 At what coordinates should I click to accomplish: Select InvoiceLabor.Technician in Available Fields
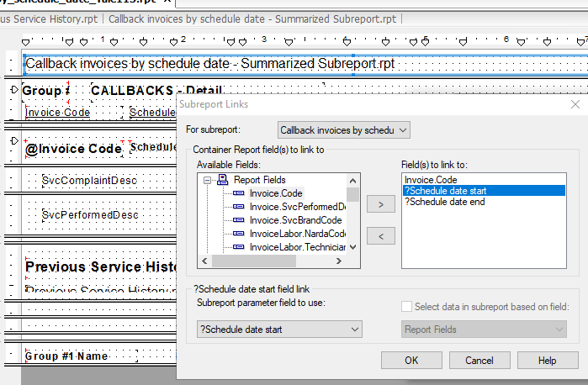(x=298, y=247)
